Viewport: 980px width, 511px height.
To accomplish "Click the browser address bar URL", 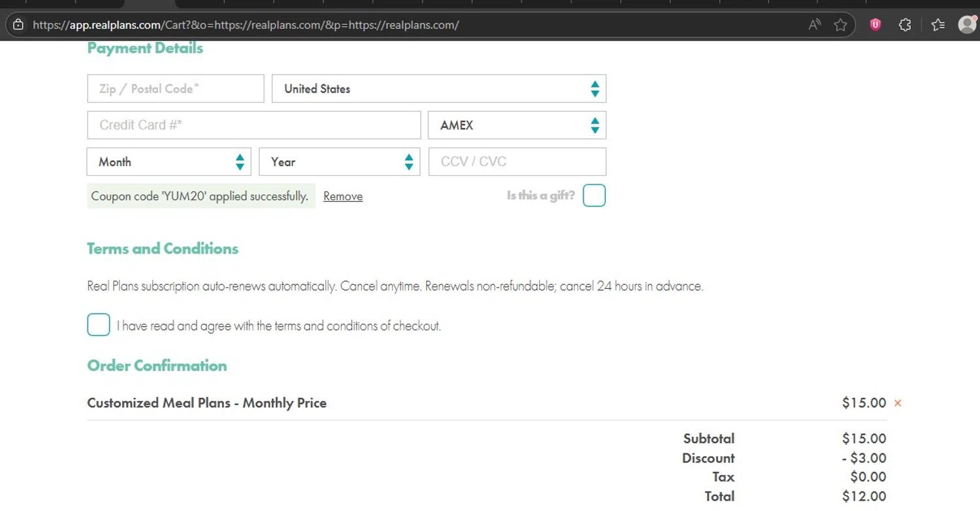I will pyautogui.click(x=246, y=25).
